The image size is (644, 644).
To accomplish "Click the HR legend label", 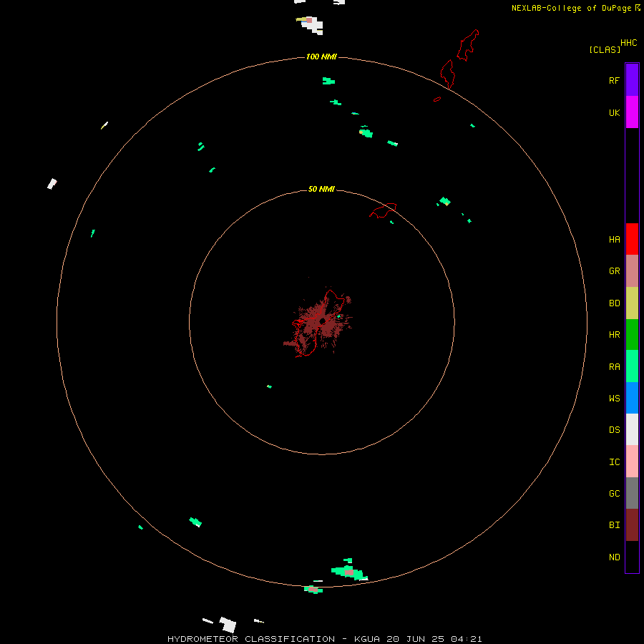I will (614, 335).
